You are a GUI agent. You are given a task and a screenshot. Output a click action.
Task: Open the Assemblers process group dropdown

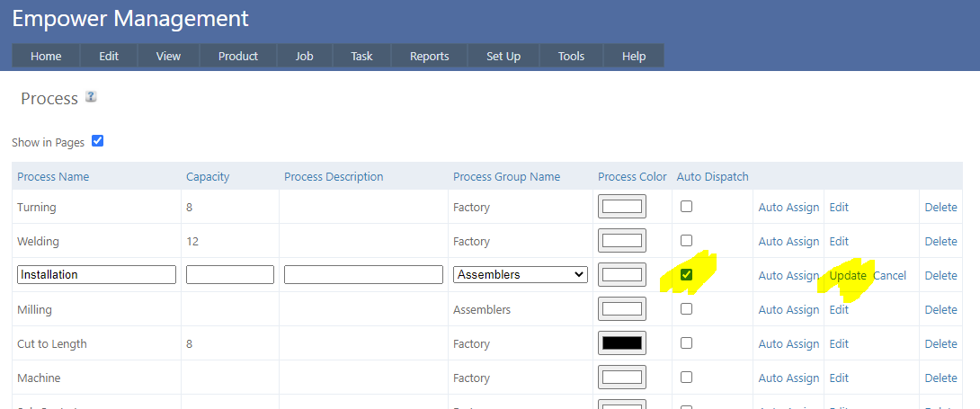tap(521, 275)
